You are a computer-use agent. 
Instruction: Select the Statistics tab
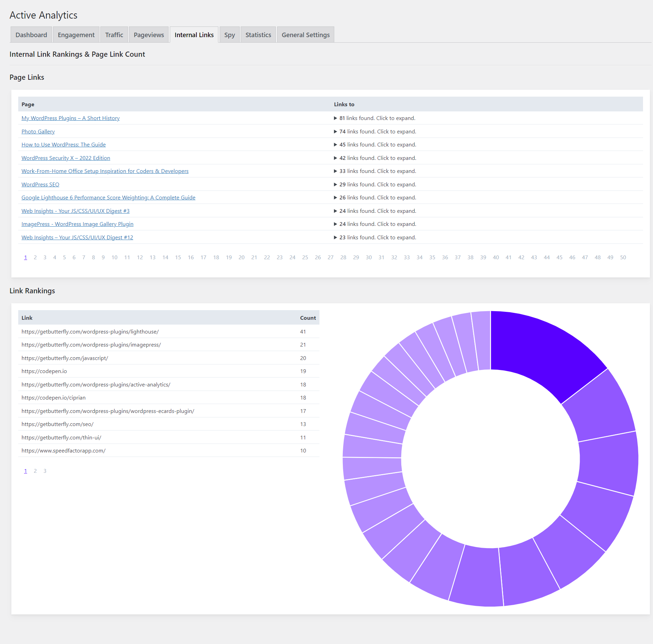[258, 35]
